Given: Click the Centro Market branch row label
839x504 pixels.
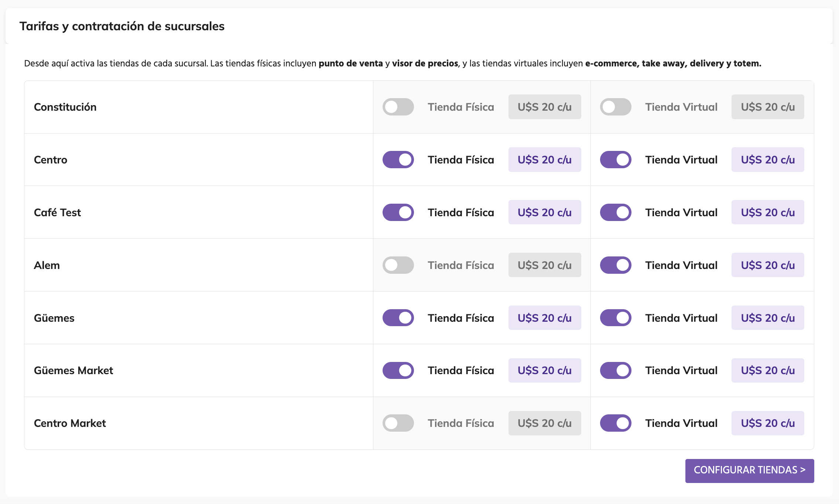Looking at the screenshot, I should point(70,423).
